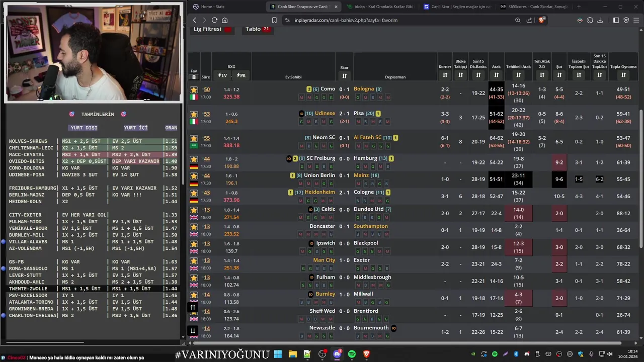Sort by Son 15 Dakika Topl.Şut column

599,75
